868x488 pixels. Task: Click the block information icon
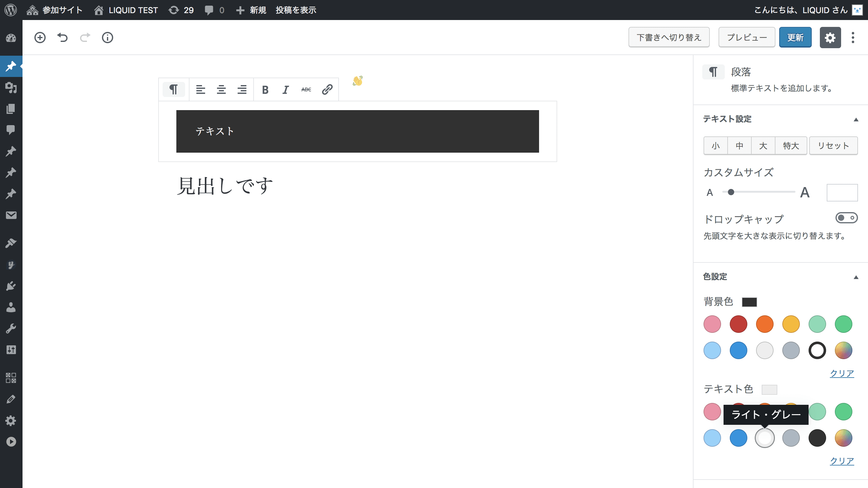tap(107, 38)
